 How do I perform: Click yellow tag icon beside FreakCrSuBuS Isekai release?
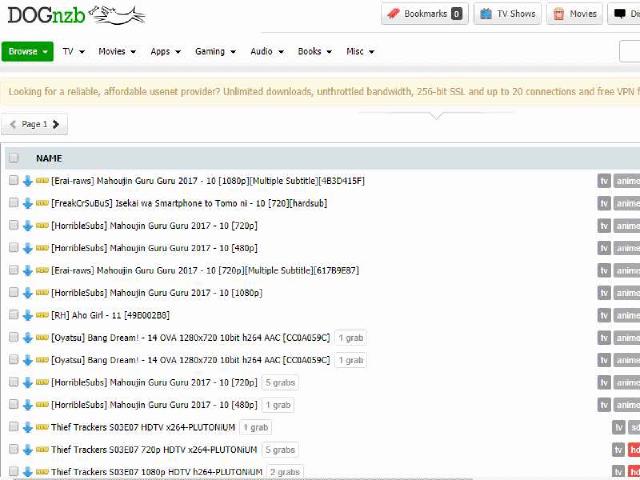point(42,203)
